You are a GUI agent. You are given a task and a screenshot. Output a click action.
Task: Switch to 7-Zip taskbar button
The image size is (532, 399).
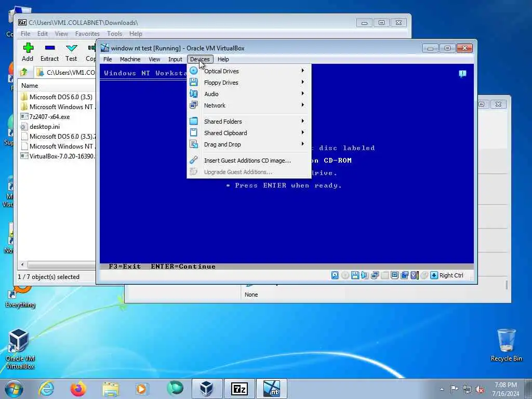point(239,389)
